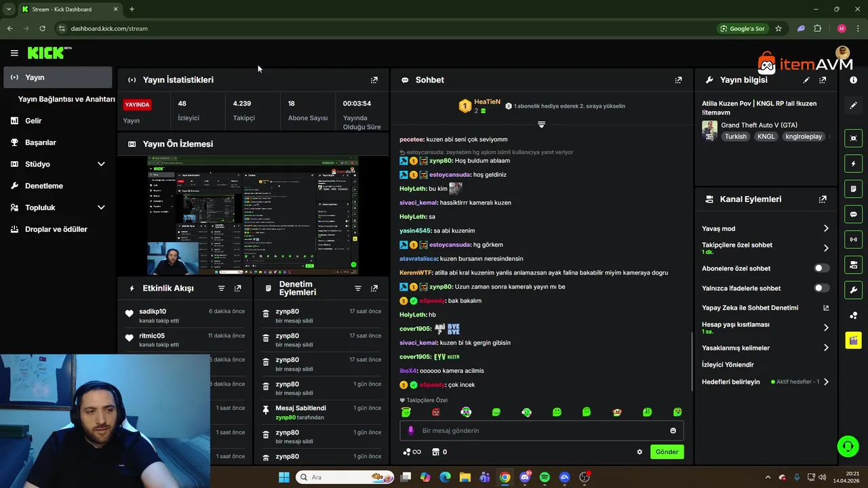Click the chat bubble icon in right sidebar

(x=853, y=214)
